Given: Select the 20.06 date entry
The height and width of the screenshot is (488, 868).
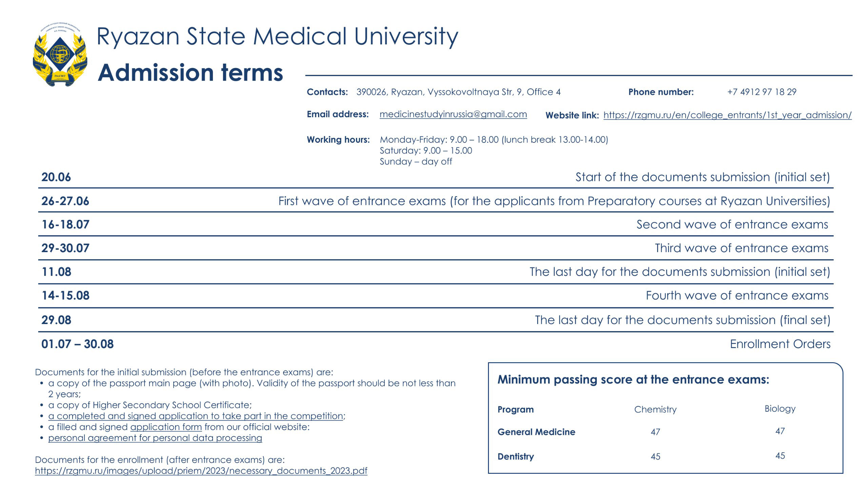Looking at the screenshot, I should pyautogui.click(x=56, y=177).
